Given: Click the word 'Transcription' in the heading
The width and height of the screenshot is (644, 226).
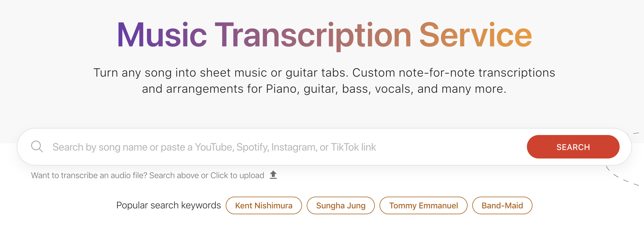Looking at the screenshot, I should [313, 36].
